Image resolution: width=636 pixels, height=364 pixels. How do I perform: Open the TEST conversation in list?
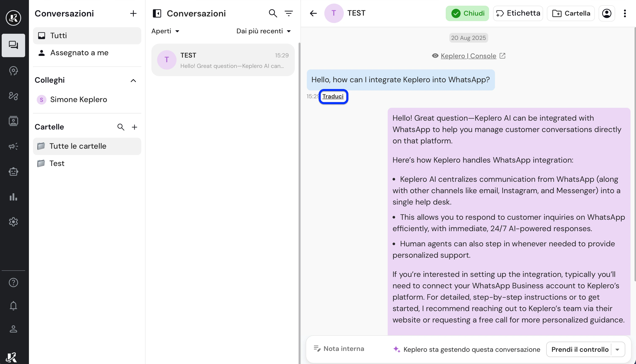point(223,60)
